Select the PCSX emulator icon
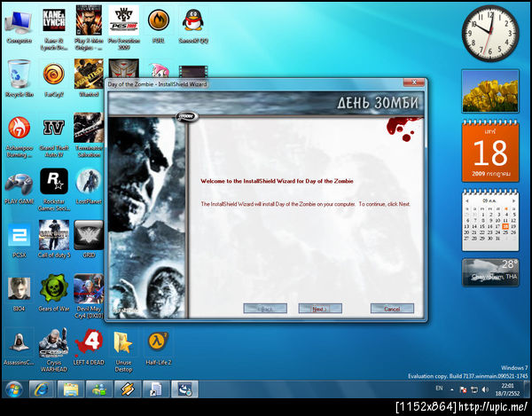Image resolution: width=532 pixels, height=416 pixels. [19, 240]
